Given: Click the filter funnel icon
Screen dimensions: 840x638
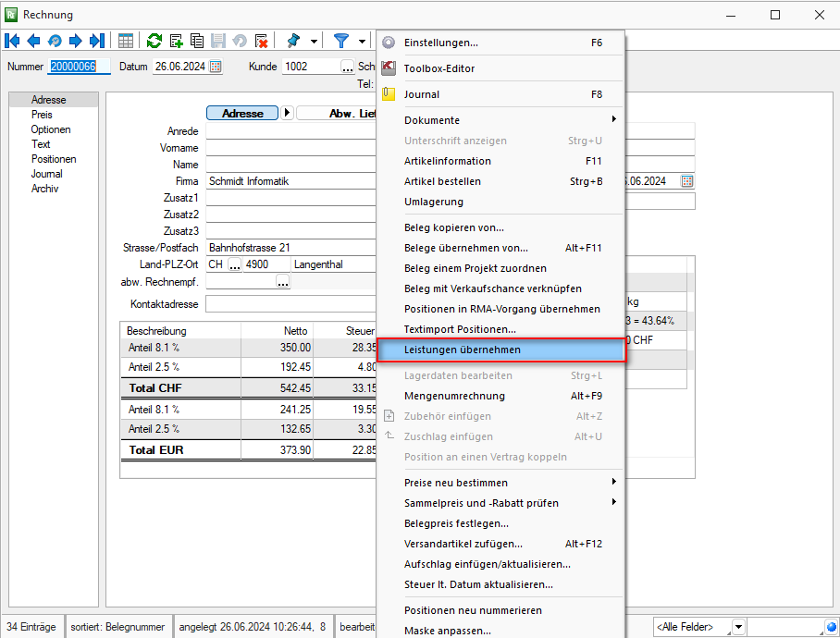Looking at the screenshot, I should [340, 41].
